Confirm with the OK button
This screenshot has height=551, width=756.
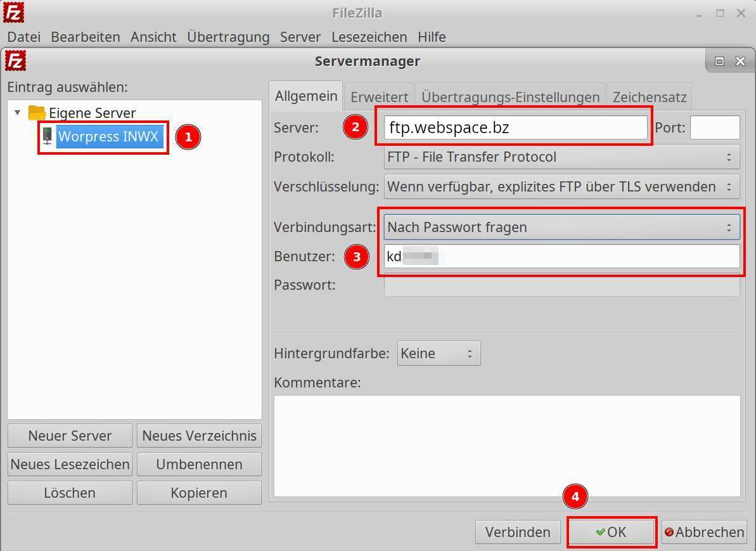coord(611,532)
